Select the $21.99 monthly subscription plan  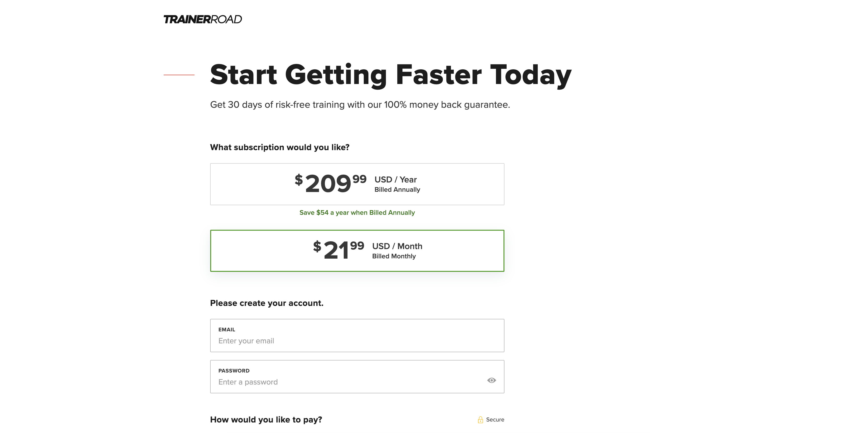[357, 251]
